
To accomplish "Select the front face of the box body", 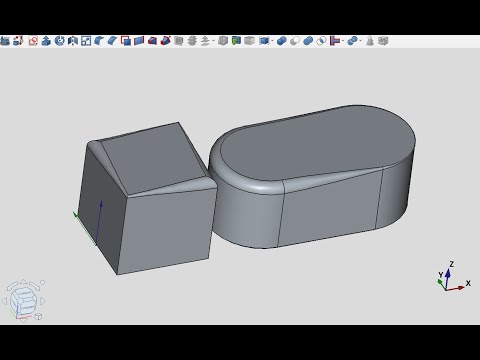I will [x=167, y=230].
